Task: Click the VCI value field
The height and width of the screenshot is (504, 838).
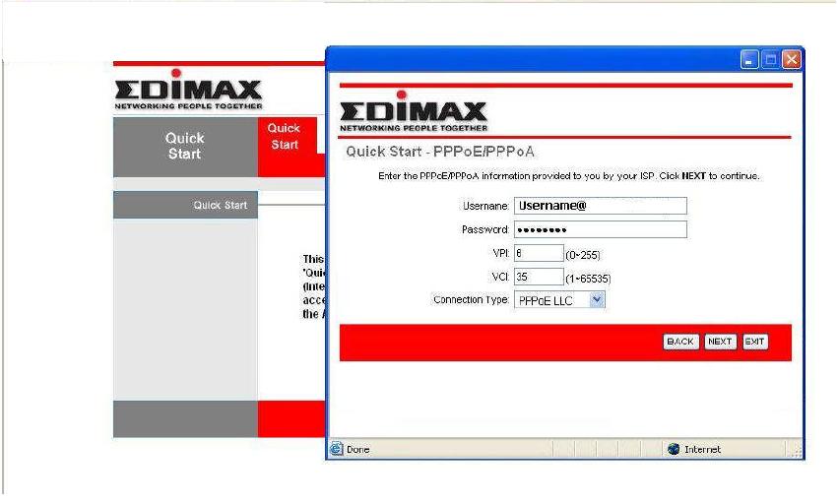Action: [x=539, y=277]
